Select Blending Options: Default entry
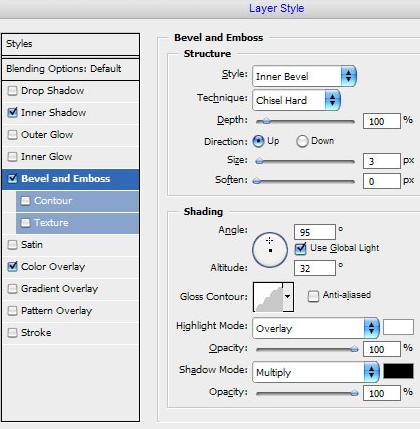420x429 pixels. (x=70, y=69)
